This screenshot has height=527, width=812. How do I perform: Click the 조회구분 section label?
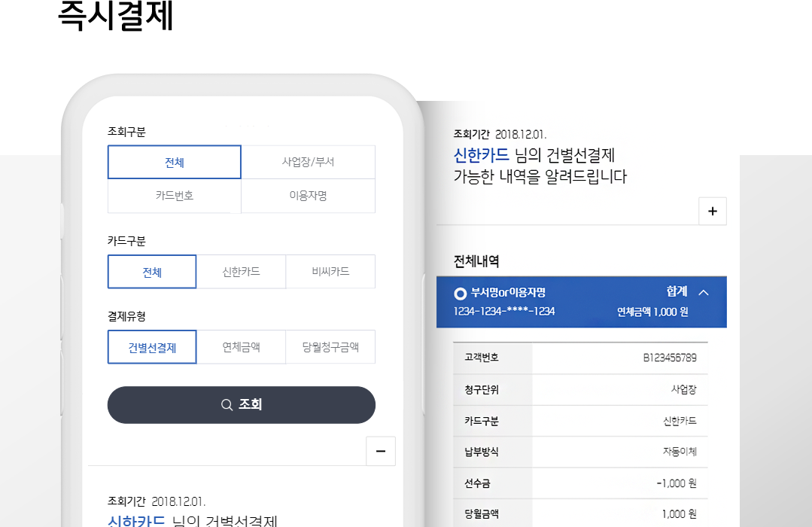(x=126, y=132)
